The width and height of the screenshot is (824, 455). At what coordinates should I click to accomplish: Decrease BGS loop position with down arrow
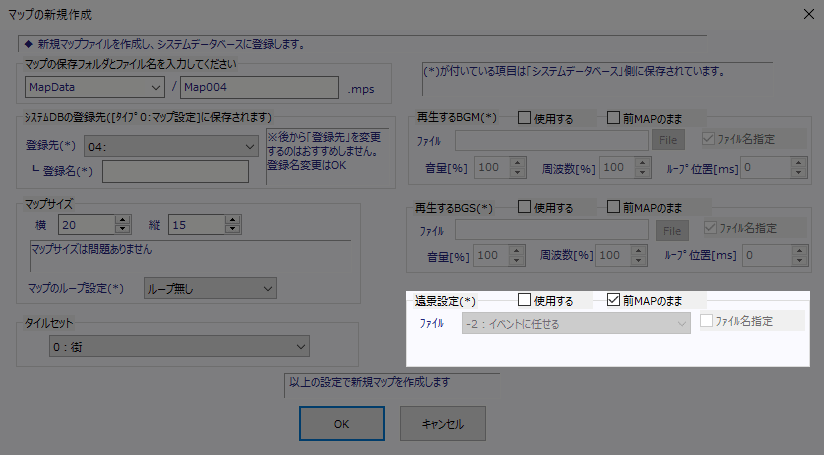coord(800,261)
